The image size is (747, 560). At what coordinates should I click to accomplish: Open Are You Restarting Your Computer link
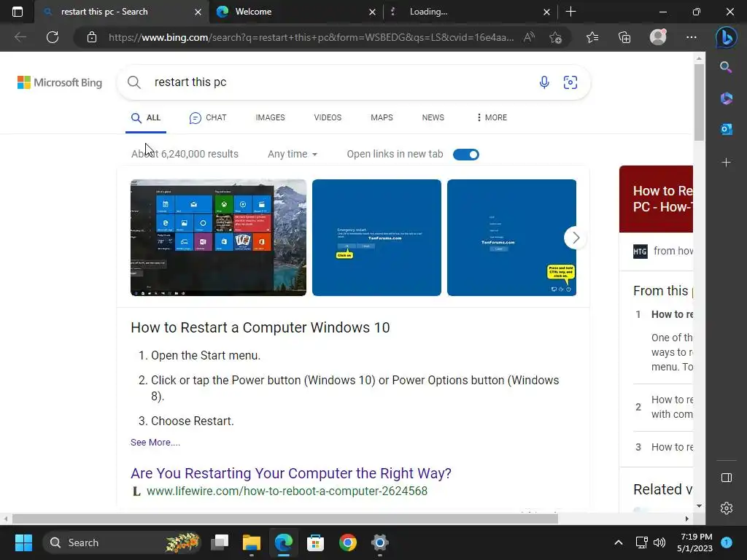tap(291, 473)
